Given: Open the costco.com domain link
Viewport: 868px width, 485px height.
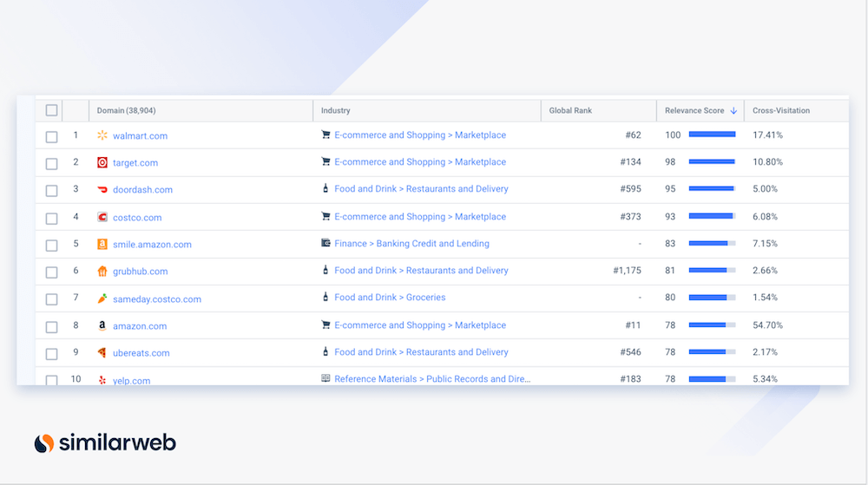Looking at the screenshot, I should pyautogui.click(x=137, y=217).
